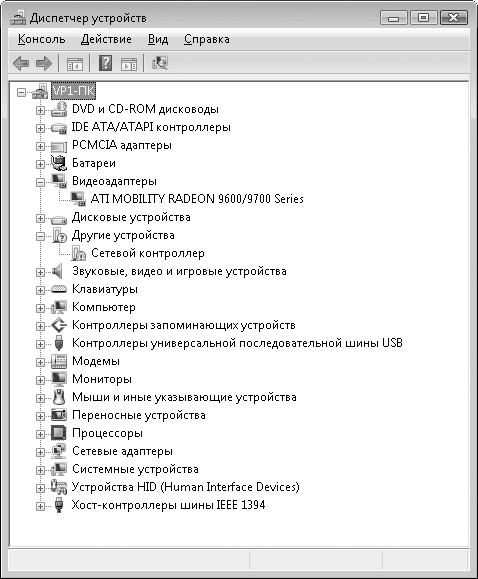Screen dimensions: 478x579
Task: Click the scan for hardware changes icon
Action: [160, 63]
